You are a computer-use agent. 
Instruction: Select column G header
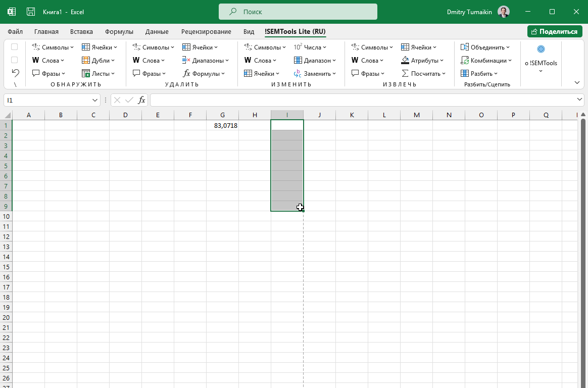[x=222, y=115]
